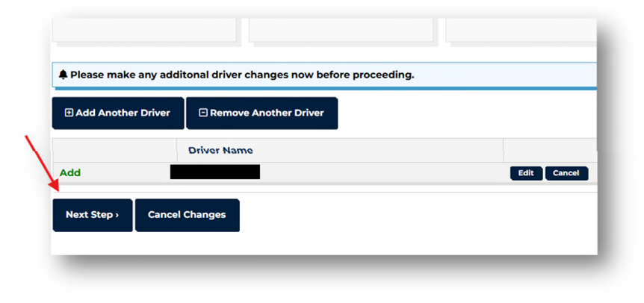Click the blank right card at top
The height and width of the screenshot is (303, 644).
(x=521, y=30)
